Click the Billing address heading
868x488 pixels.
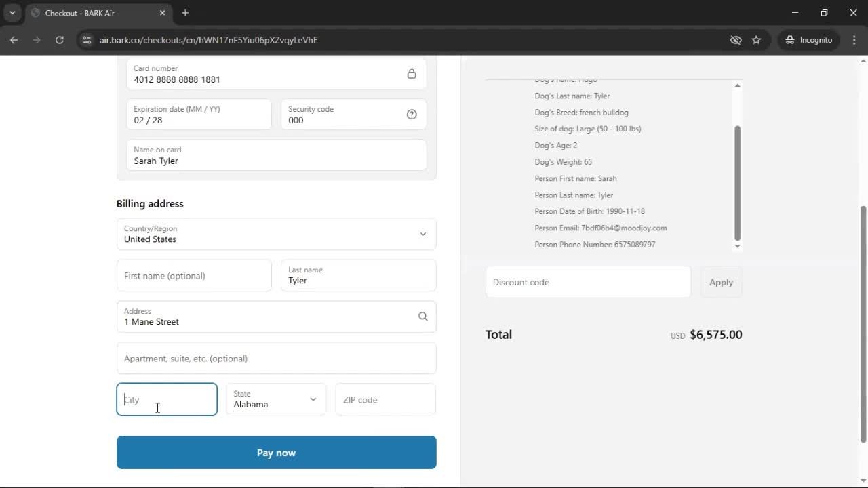coord(150,203)
